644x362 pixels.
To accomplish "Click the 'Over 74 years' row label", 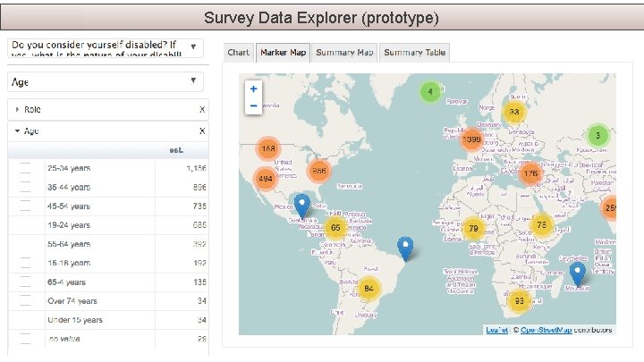I will (72, 301).
